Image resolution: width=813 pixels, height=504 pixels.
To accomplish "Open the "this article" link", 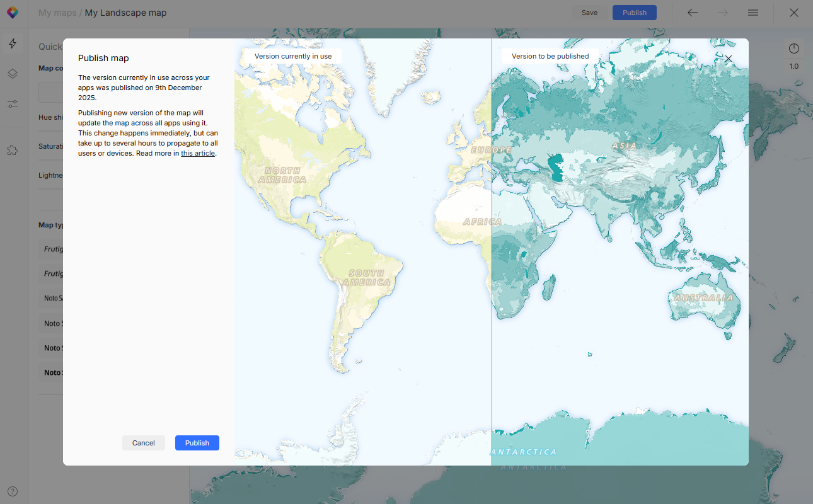I will 198,153.
